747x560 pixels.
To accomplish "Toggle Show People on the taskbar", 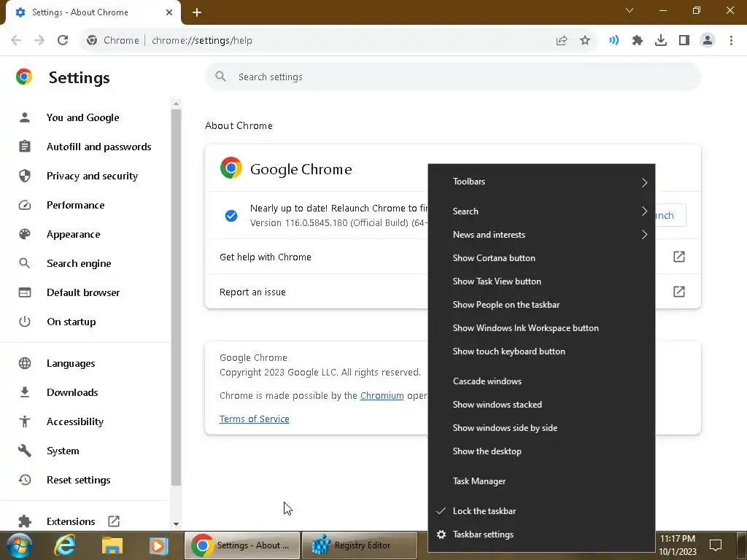I will 542,304.
